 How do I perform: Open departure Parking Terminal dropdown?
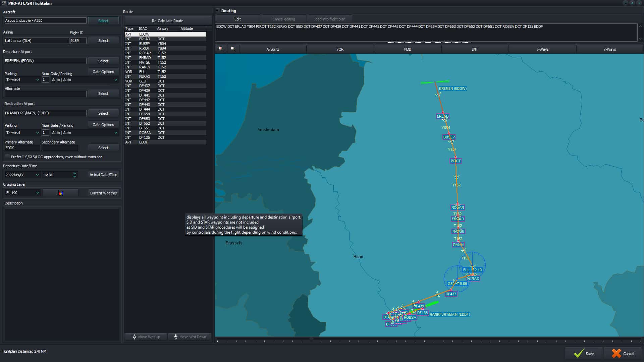[22, 80]
